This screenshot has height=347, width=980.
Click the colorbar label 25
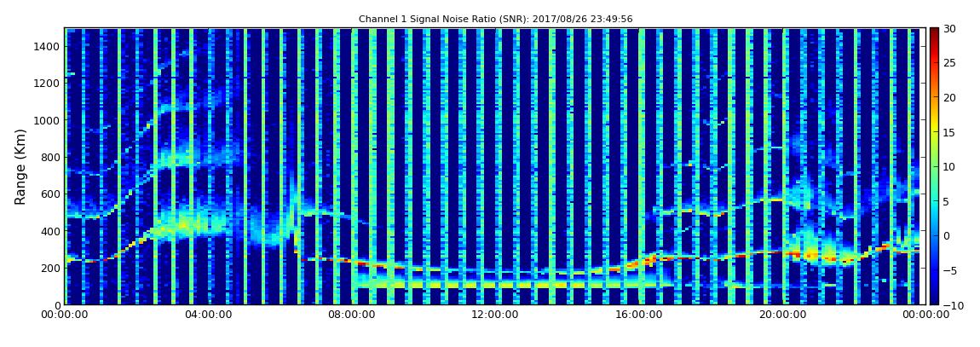(950, 62)
